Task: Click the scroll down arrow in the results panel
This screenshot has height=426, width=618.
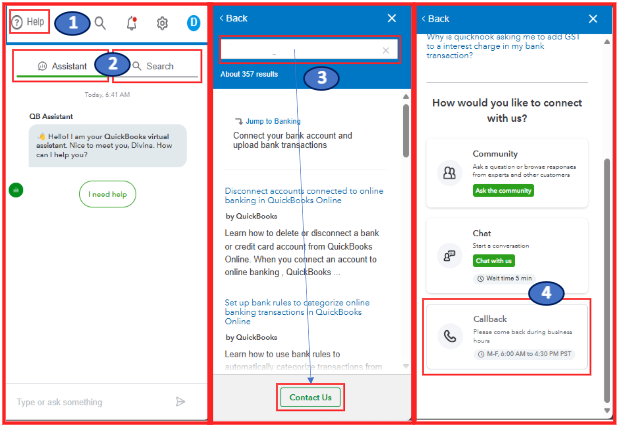Action: point(406,366)
